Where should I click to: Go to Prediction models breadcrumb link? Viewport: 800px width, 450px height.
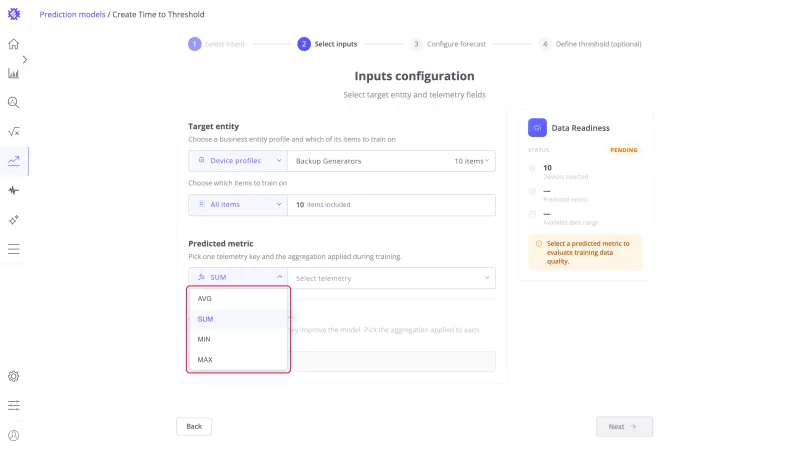pos(72,14)
